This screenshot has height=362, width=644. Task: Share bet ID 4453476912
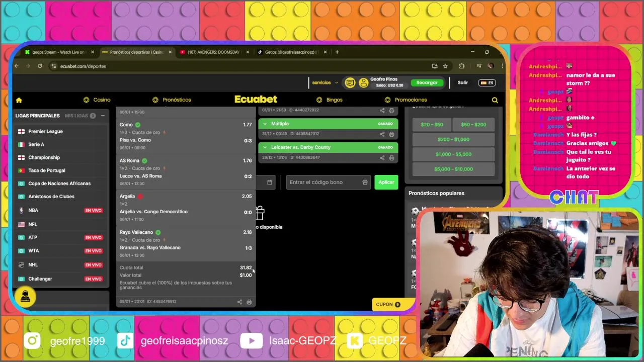(239, 302)
